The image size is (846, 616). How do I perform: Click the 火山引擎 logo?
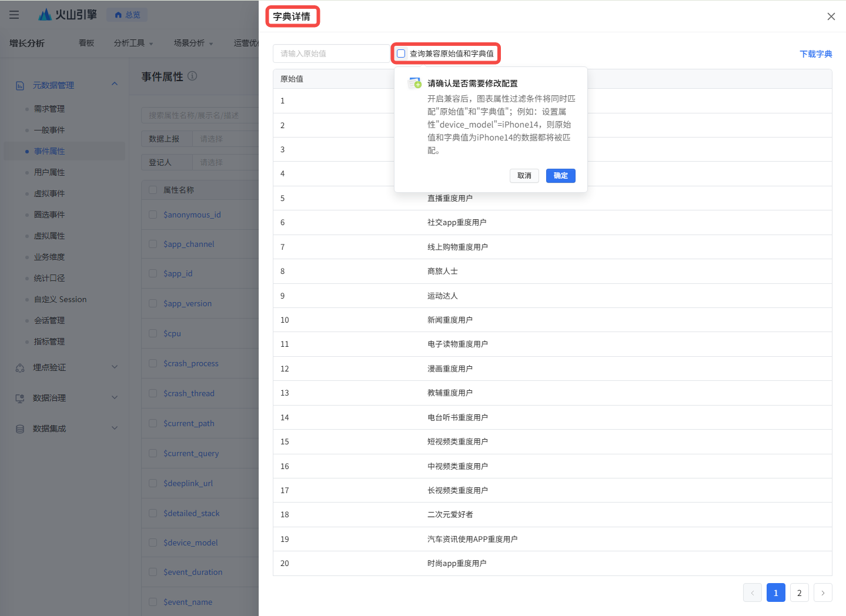pyautogui.click(x=67, y=15)
